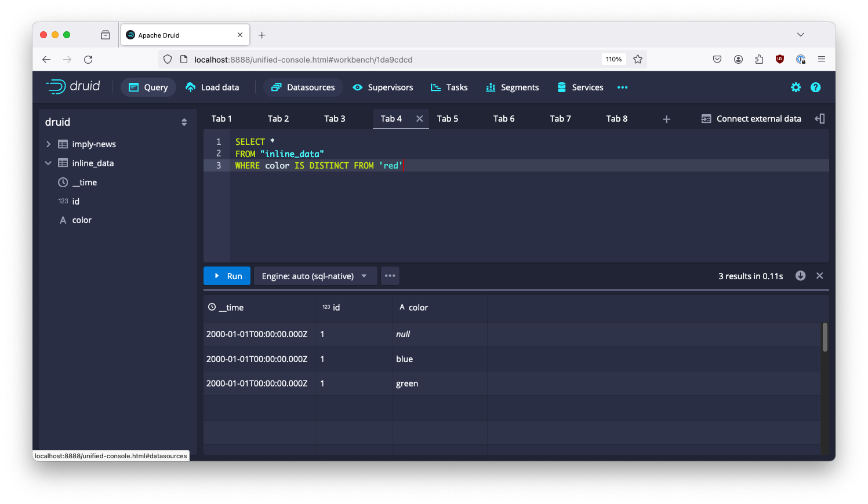Viewport: 868px width, 504px height.
Task: Select the Query tab in navigation
Action: point(148,87)
